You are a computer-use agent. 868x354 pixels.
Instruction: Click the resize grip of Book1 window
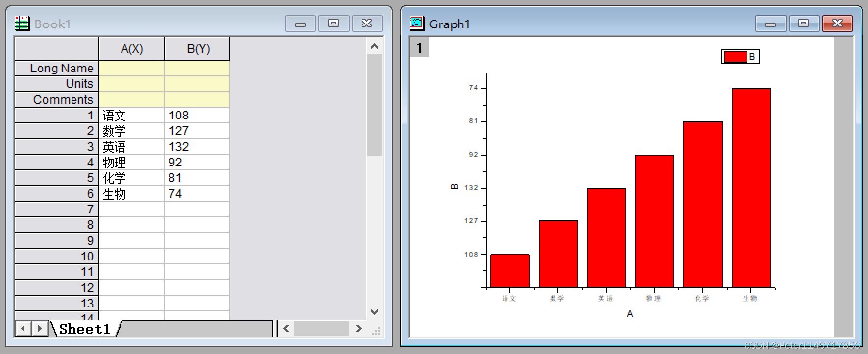[376, 331]
